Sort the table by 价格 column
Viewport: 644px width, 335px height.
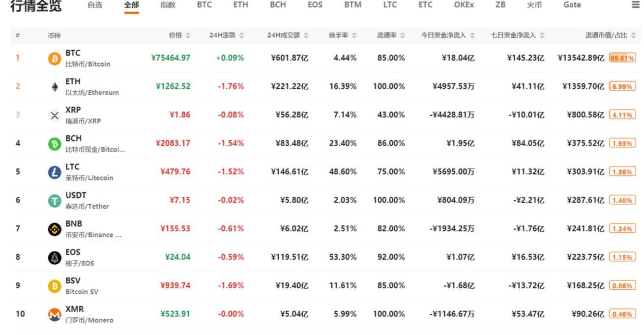179,35
